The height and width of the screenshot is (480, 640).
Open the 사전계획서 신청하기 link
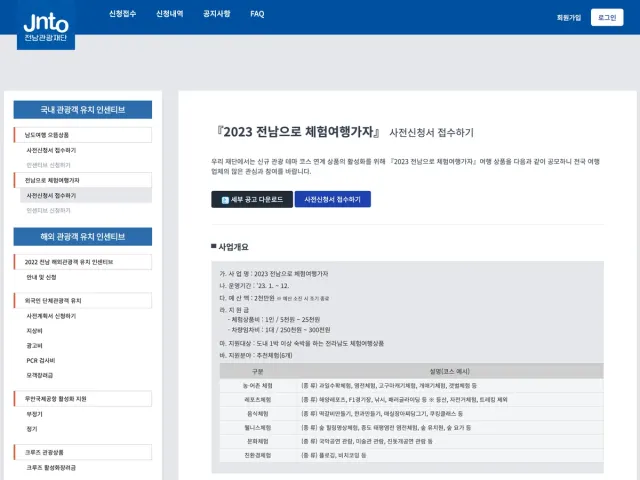[x=51, y=316]
